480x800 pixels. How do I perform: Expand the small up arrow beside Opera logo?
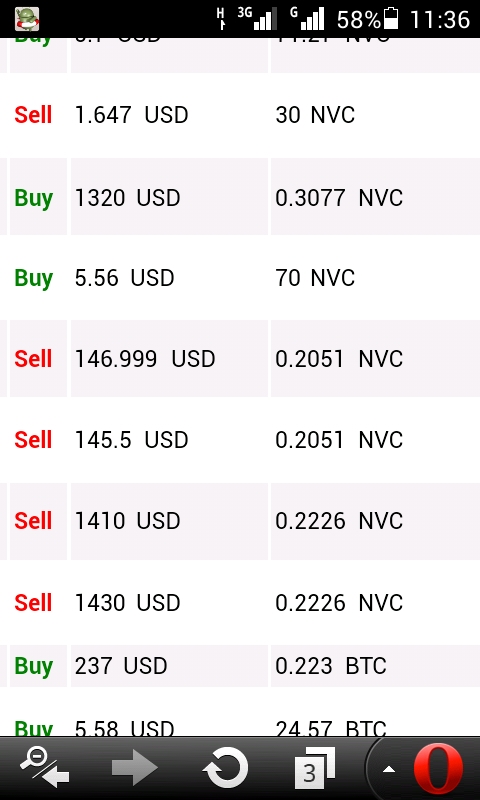(389, 769)
